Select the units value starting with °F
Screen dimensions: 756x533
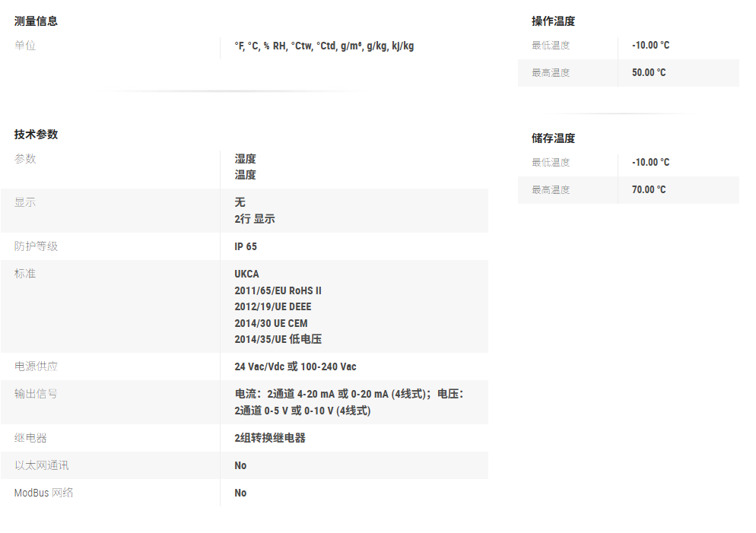324,46
